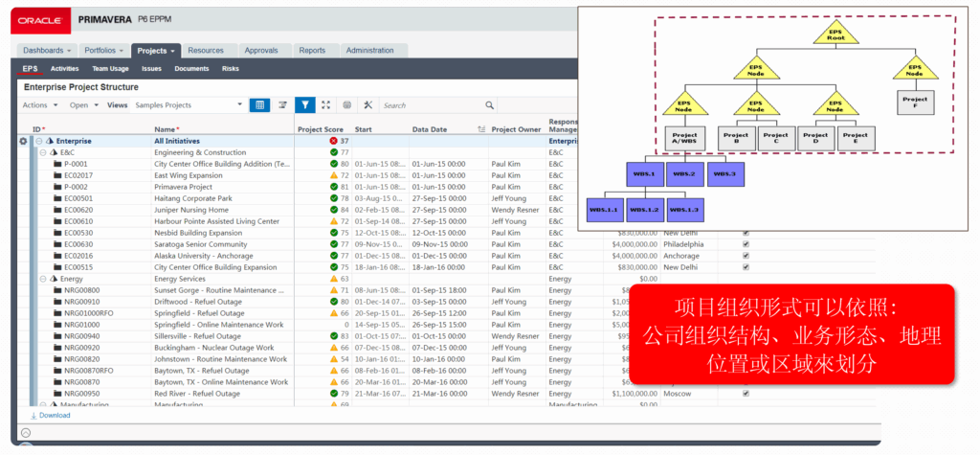Sort by the ID column header

[x=38, y=129]
